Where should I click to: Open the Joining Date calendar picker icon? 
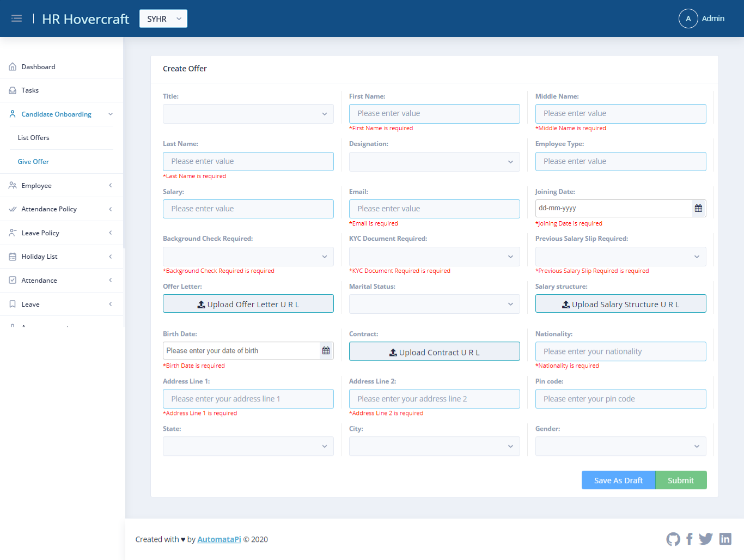(x=698, y=208)
